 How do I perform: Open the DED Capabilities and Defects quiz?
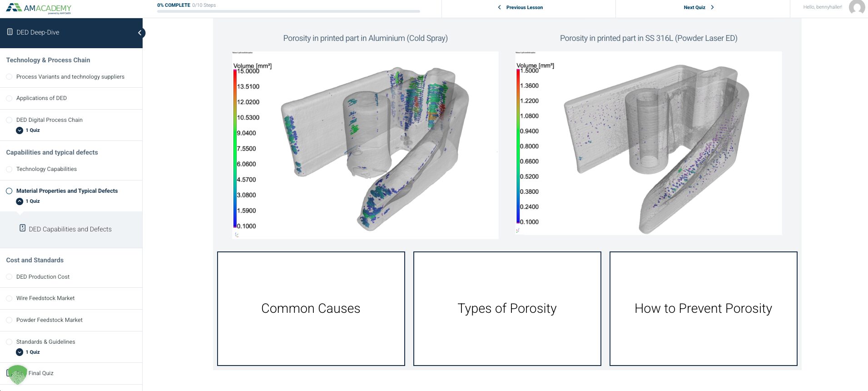(x=70, y=229)
